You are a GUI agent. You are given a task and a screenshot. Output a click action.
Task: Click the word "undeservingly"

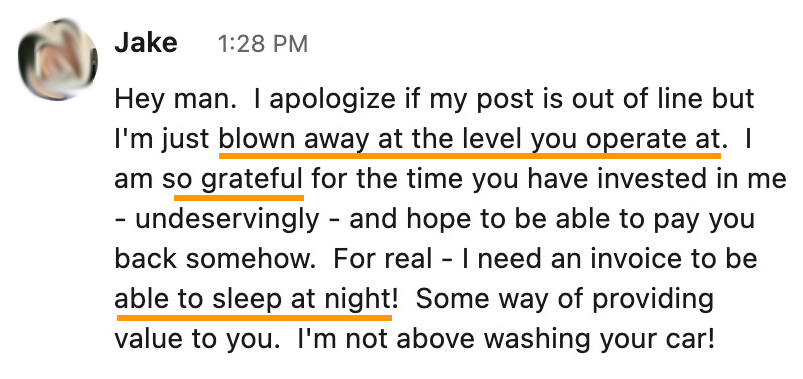pyautogui.click(x=227, y=219)
